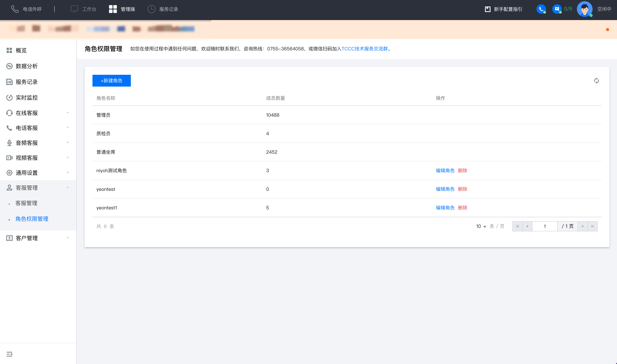Click the page number input field
Screen dimensions: 617x364
click(x=544, y=226)
